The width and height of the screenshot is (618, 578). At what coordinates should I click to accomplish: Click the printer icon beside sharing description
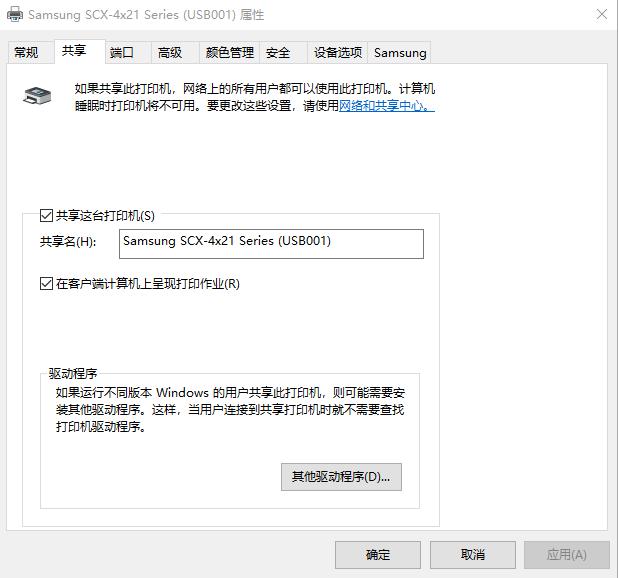pos(37,96)
